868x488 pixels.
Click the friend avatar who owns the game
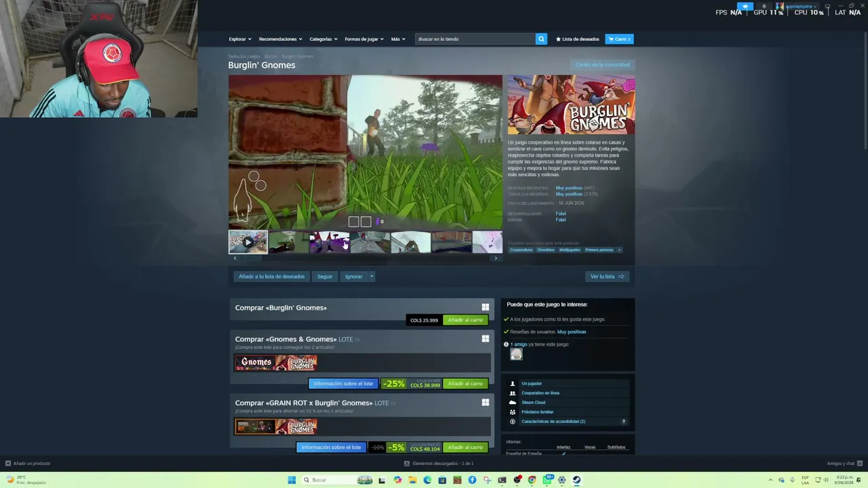click(517, 354)
